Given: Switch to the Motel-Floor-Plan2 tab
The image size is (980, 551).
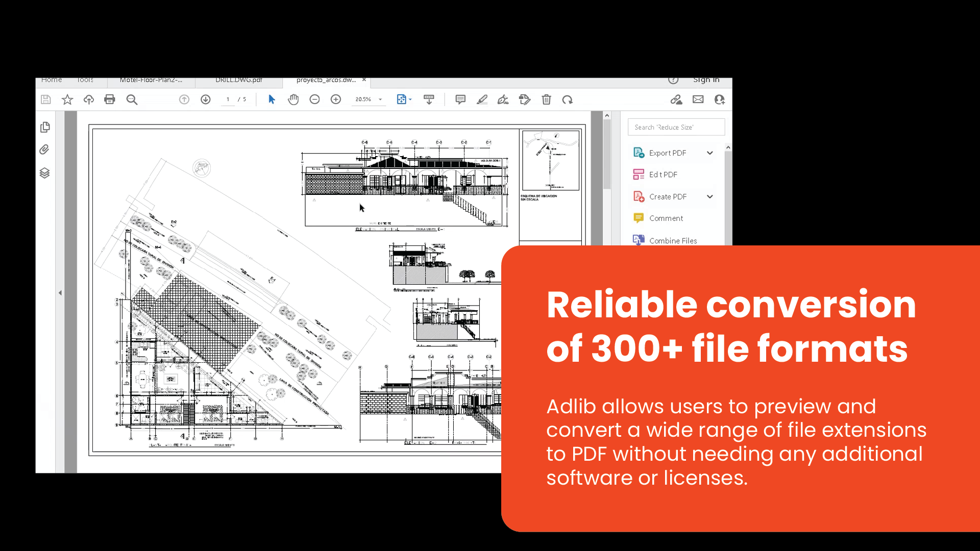Looking at the screenshot, I should point(151,80).
